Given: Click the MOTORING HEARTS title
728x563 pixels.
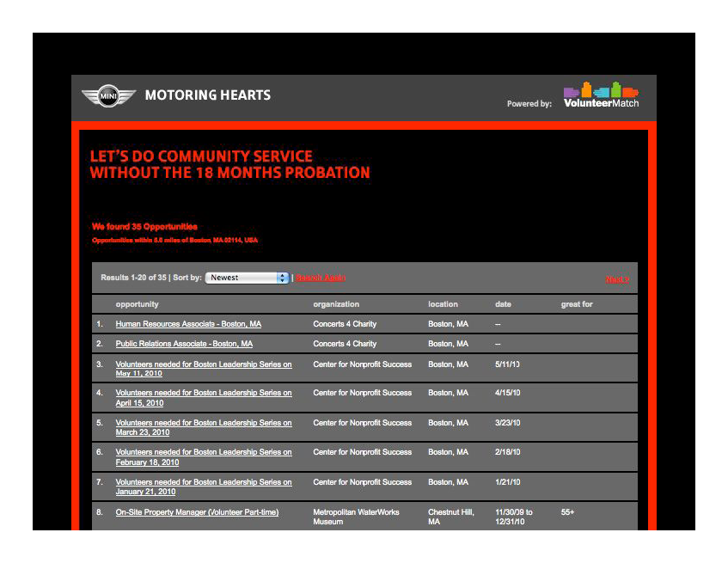Looking at the screenshot, I should (207, 95).
